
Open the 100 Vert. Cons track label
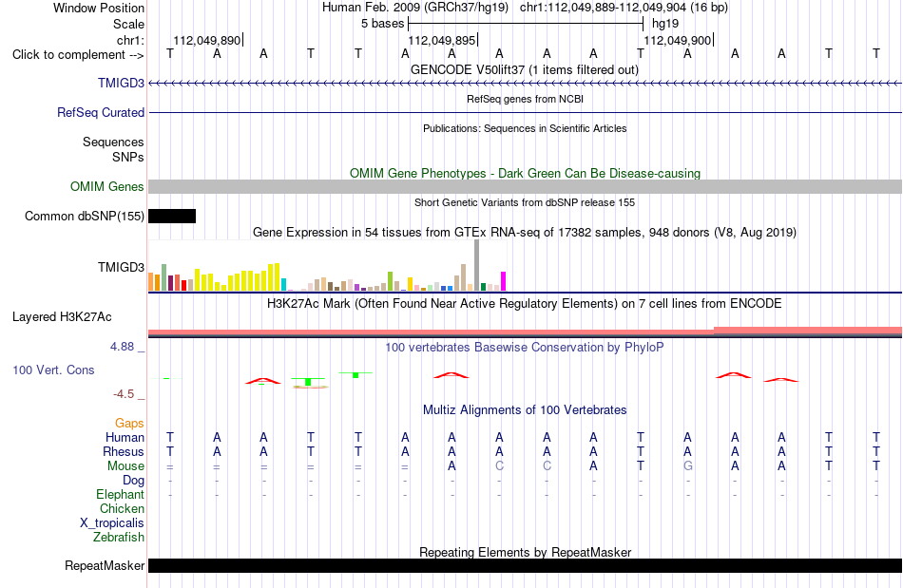[53, 370]
